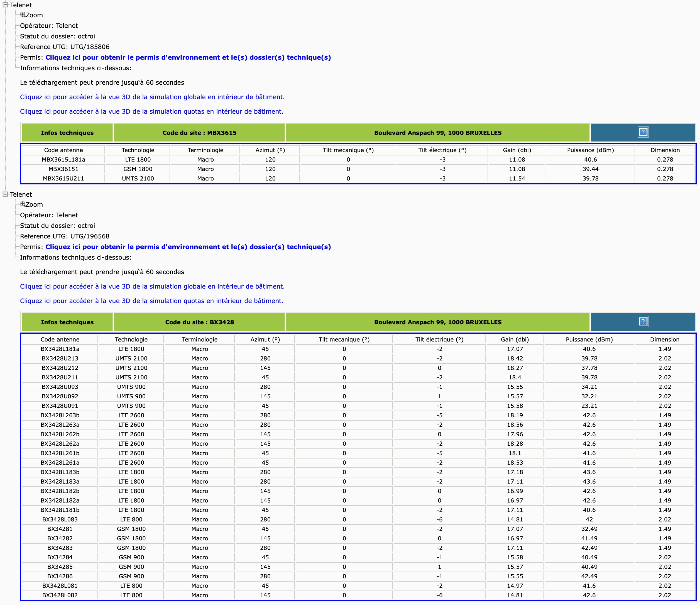The height and width of the screenshot is (605, 700).
Task: Click 'Puissance (dBm)' column header in MBX3615 table
Action: click(x=590, y=150)
